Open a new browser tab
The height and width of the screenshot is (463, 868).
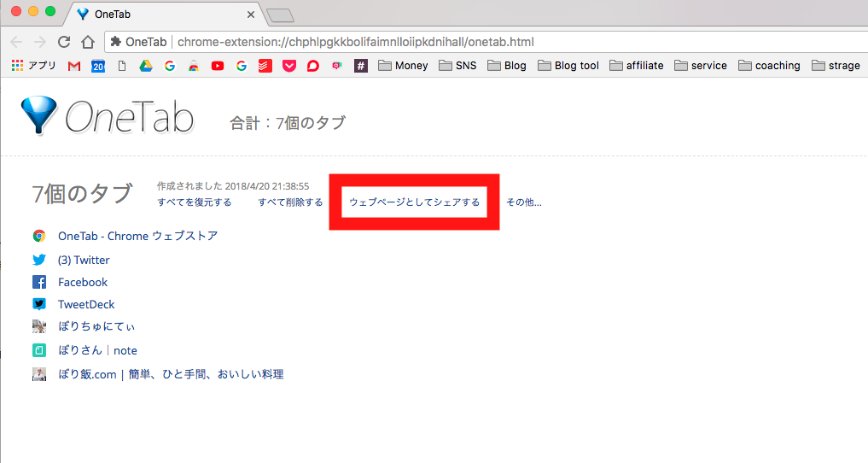tap(280, 15)
